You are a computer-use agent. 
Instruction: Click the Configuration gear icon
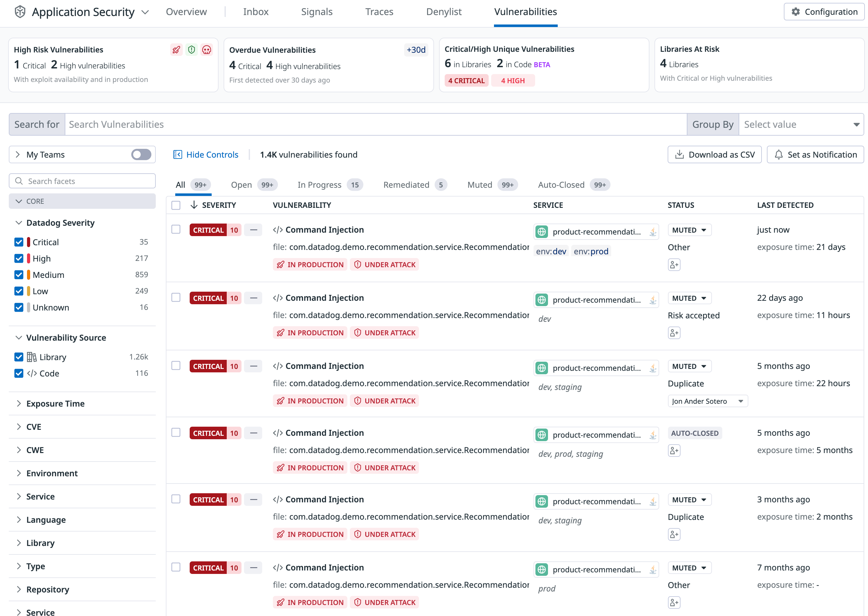(795, 12)
